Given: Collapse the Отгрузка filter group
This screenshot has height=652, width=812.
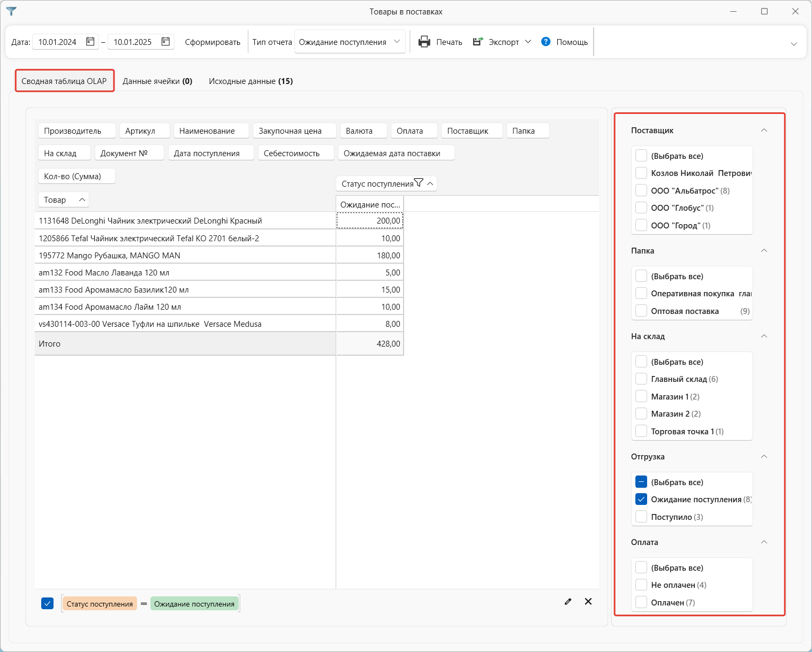Looking at the screenshot, I should (x=764, y=457).
